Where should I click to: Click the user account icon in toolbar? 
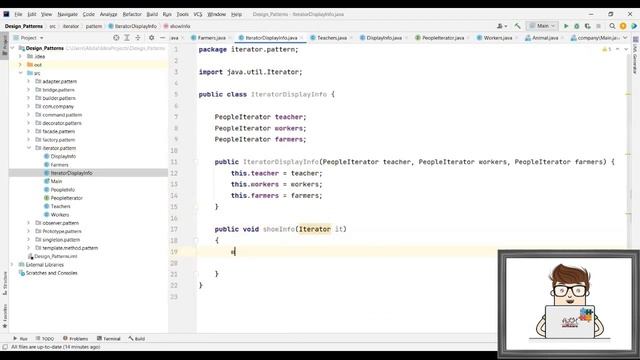[x=501, y=26]
